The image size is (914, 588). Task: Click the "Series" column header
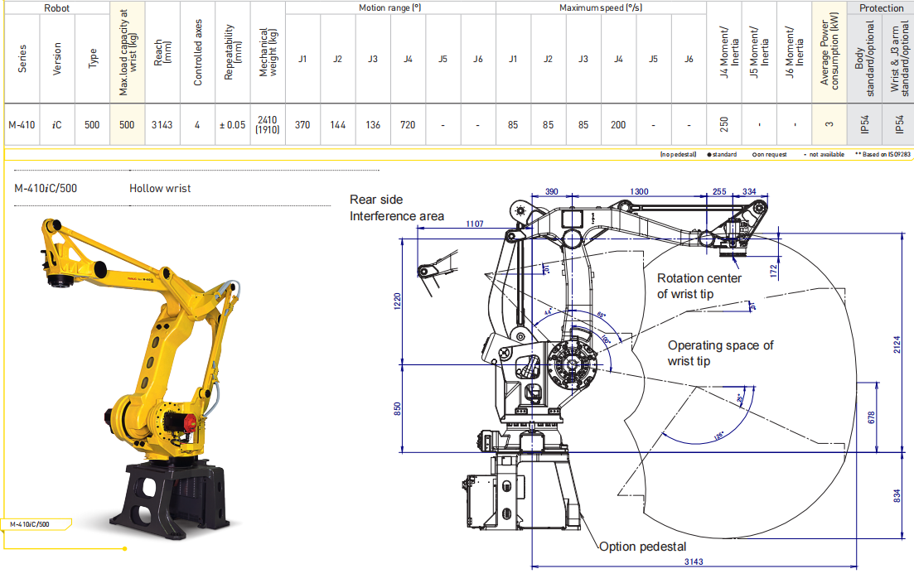coord(22,58)
